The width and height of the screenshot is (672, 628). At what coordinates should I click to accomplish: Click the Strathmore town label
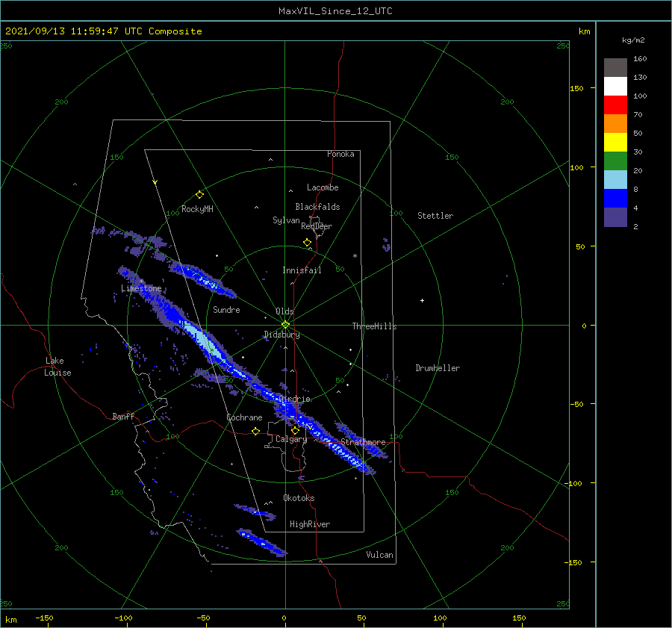363,442
